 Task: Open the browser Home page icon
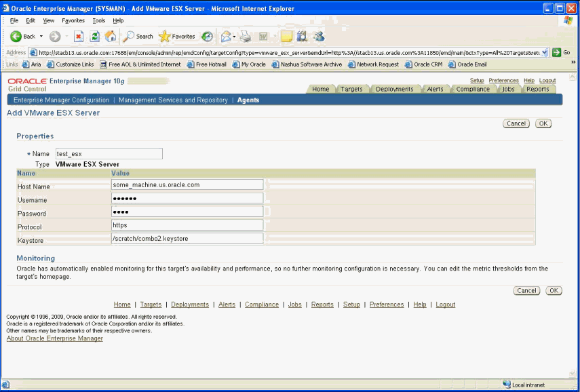click(x=109, y=36)
